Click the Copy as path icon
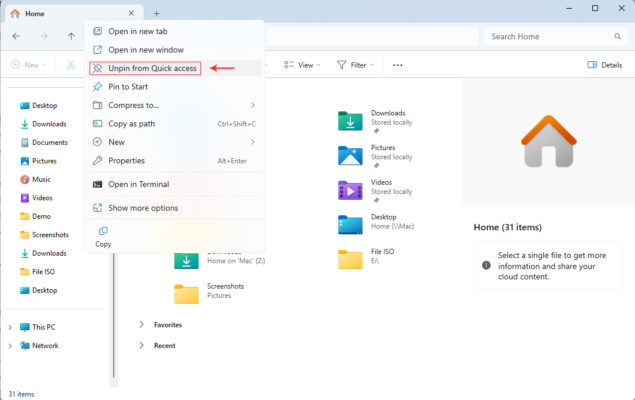Viewport: 635px width, 400px height. click(98, 123)
